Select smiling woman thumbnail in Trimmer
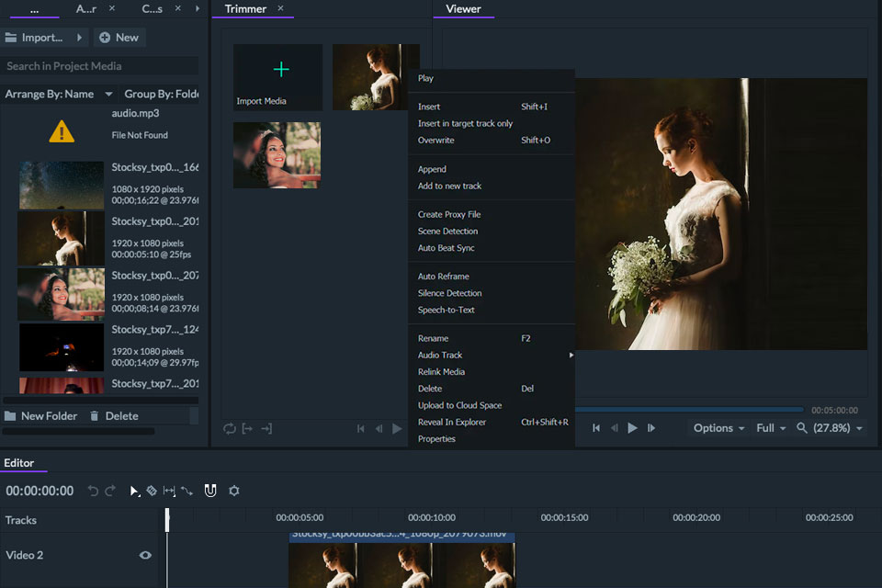Image resolution: width=882 pixels, height=588 pixels. tap(277, 154)
